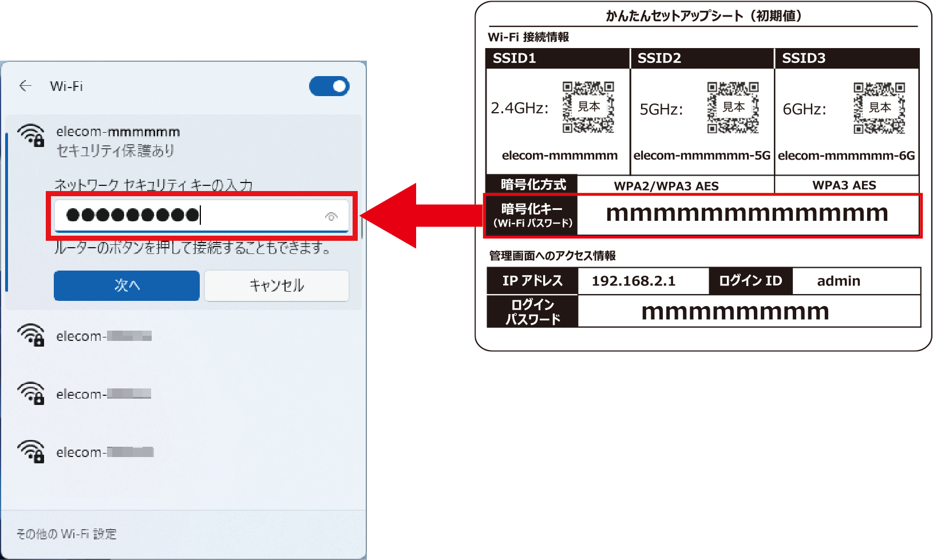The height and width of the screenshot is (560, 933).
Task: Click the SSID1 2.4GHz QR code
Action: 588,108
